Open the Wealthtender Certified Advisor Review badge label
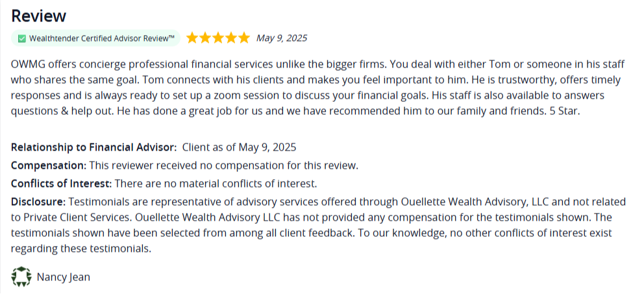Screen dimensions: 644x294 coord(102,38)
